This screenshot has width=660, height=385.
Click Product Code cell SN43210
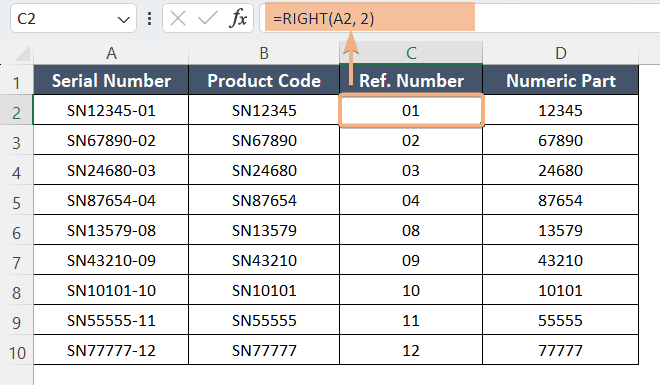tap(264, 260)
